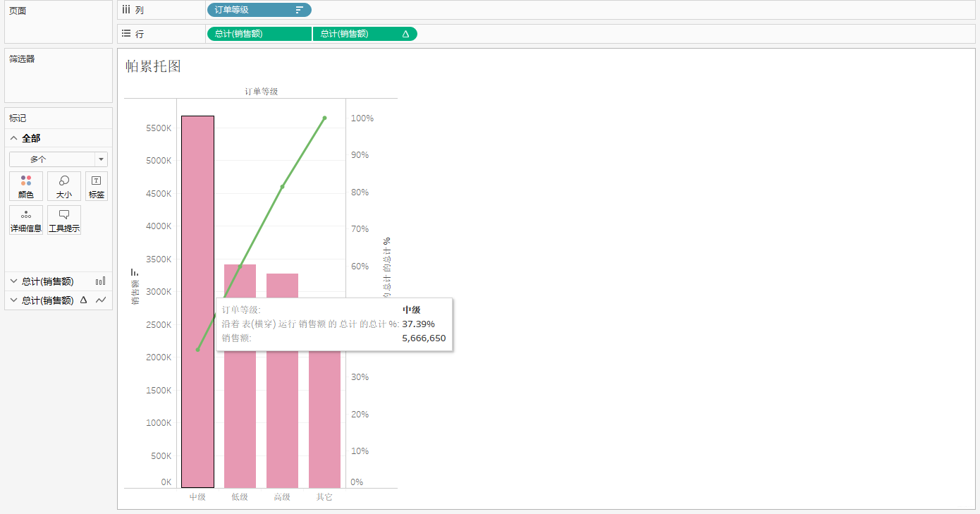Collapse the 全部 marks section
The height and width of the screenshot is (514, 980).
pyautogui.click(x=13, y=138)
